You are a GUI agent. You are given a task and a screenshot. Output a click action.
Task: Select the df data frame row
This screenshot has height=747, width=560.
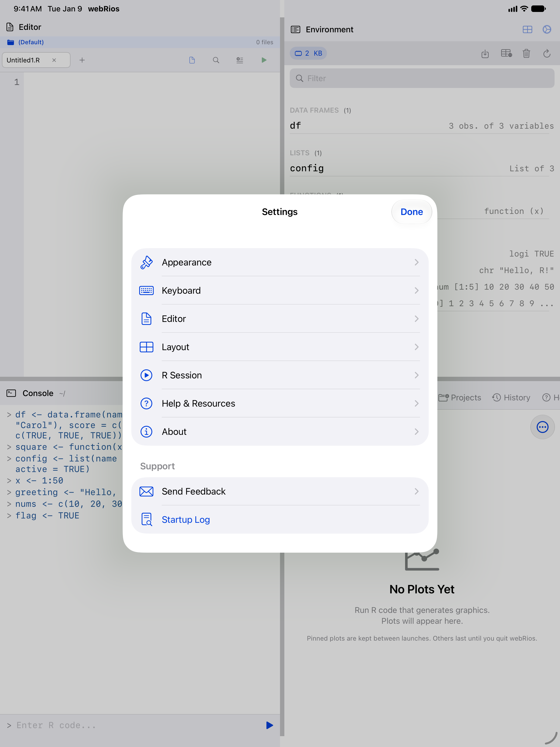point(422,126)
